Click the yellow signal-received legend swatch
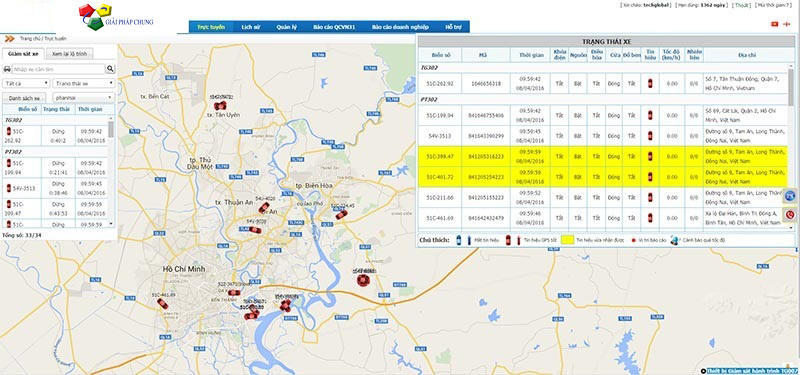 point(567,239)
